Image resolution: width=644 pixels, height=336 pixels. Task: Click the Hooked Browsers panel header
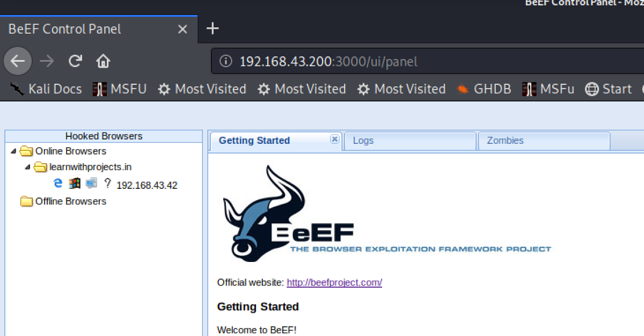tap(104, 136)
